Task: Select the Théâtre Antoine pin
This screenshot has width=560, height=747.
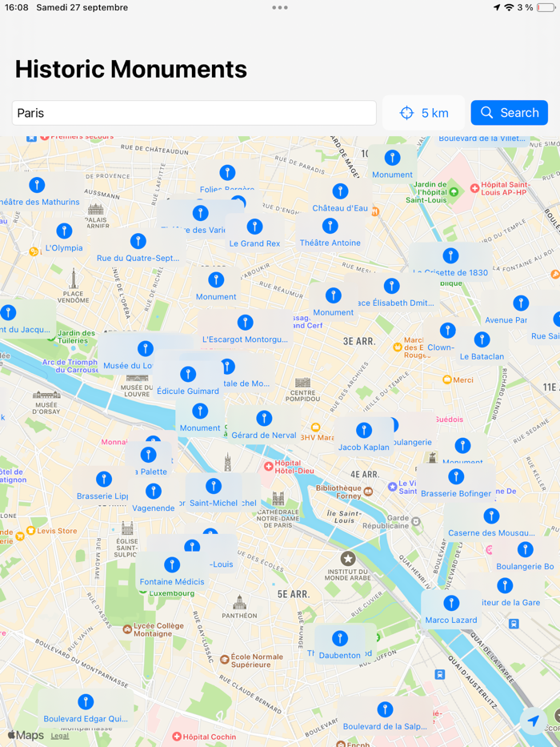Action: click(x=330, y=233)
